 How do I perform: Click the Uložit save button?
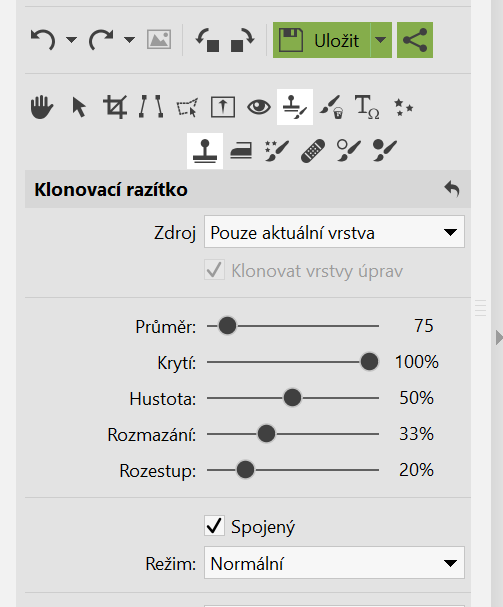(x=321, y=40)
